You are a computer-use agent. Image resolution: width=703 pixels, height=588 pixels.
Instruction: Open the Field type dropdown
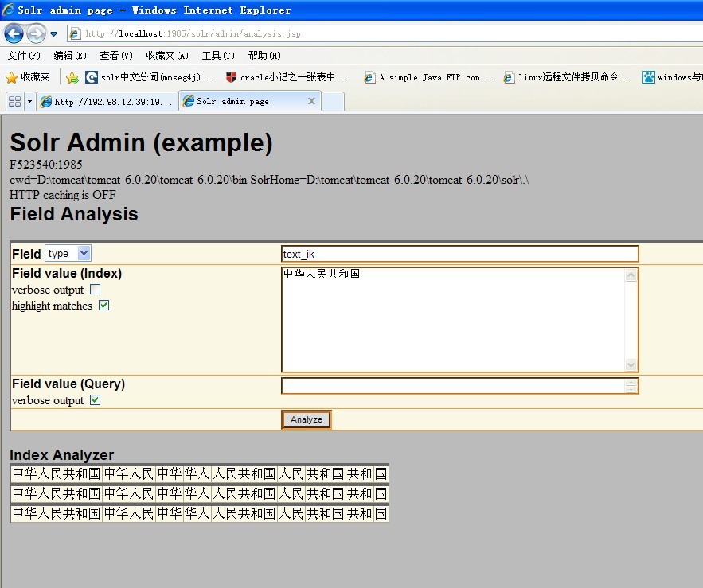coord(68,254)
